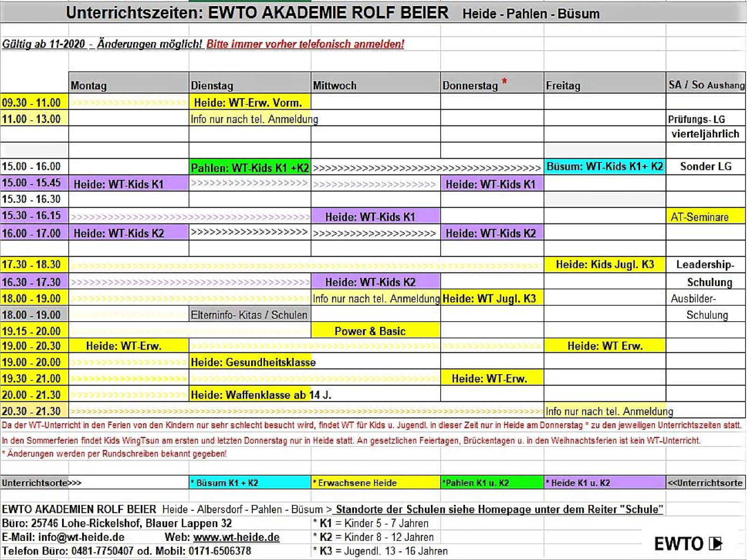747x560 pixels.
Task: Click the Unterrichtsorte>>> label
Action: click(x=42, y=483)
